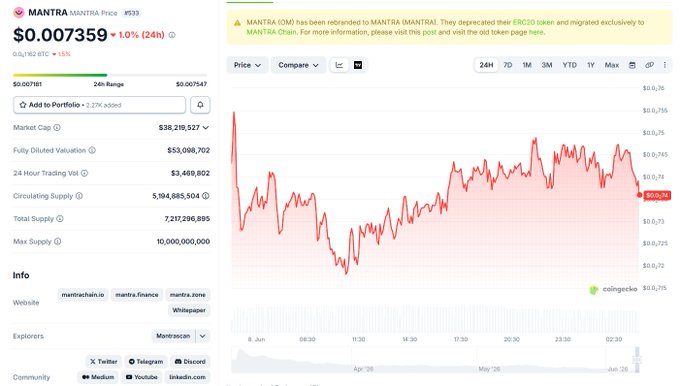The width and height of the screenshot is (680, 386).
Task: Expand explorers list arrow next to Mantrascan
Action: point(203,336)
